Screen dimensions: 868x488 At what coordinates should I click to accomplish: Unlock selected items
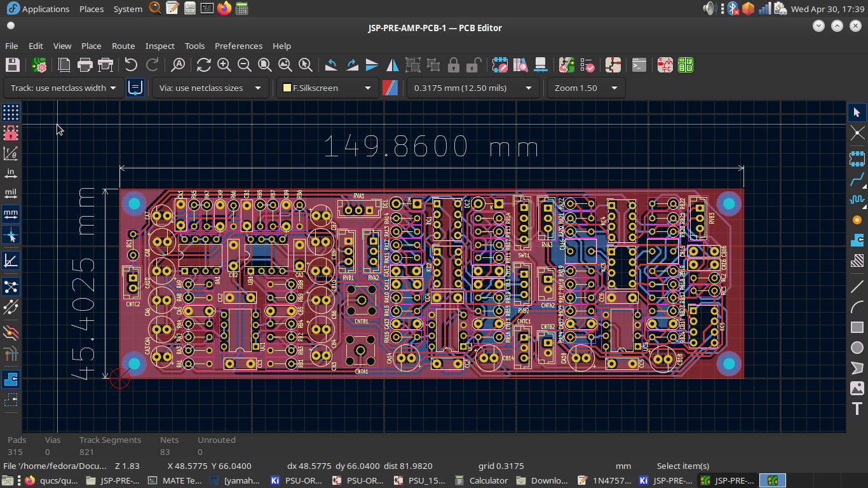click(474, 65)
